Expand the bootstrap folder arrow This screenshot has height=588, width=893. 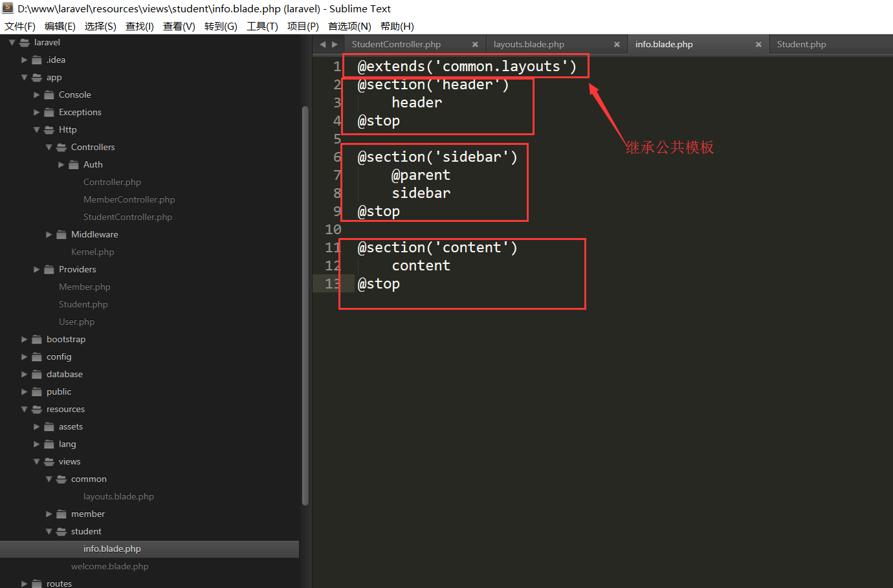24,340
